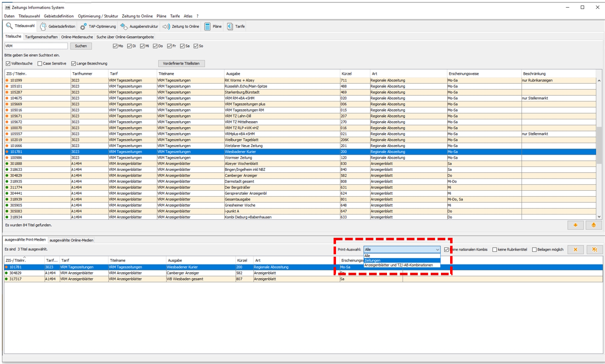Click the Suchen button
The image size is (605, 364).
(x=81, y=46)
